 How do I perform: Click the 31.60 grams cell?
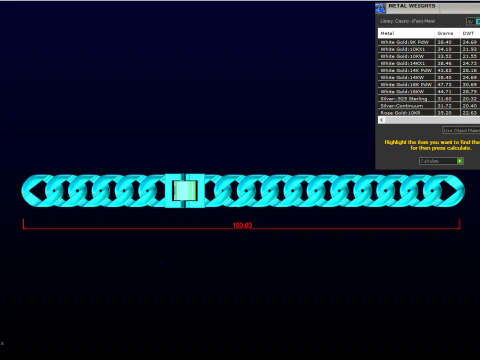point(447,99)
